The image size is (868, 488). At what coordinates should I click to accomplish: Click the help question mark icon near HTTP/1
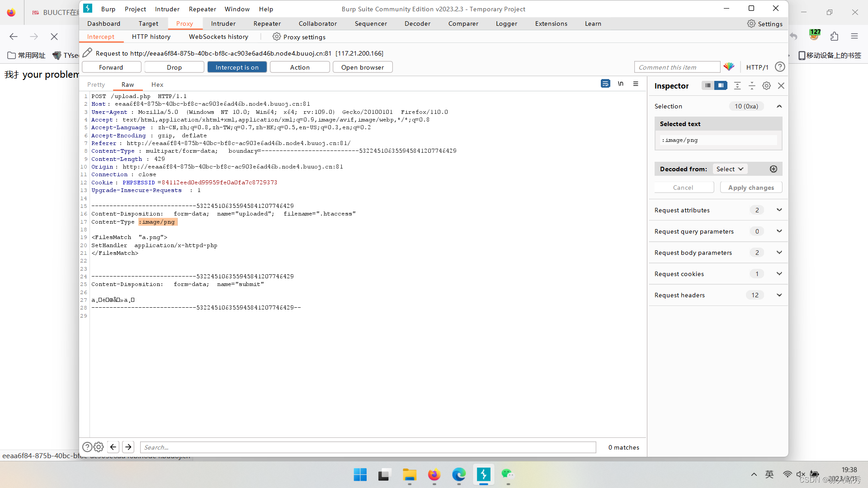click(x=780, y=67)
